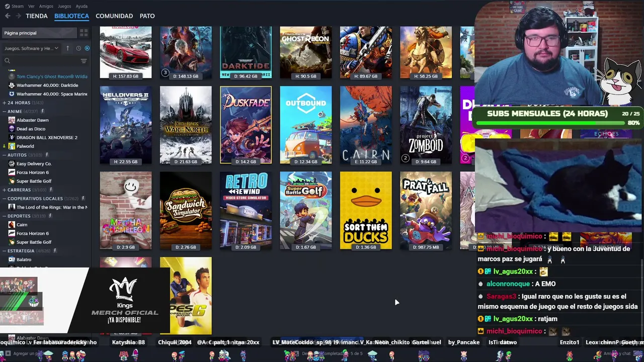Open the Outbound game cover

(x=306, y=125)
